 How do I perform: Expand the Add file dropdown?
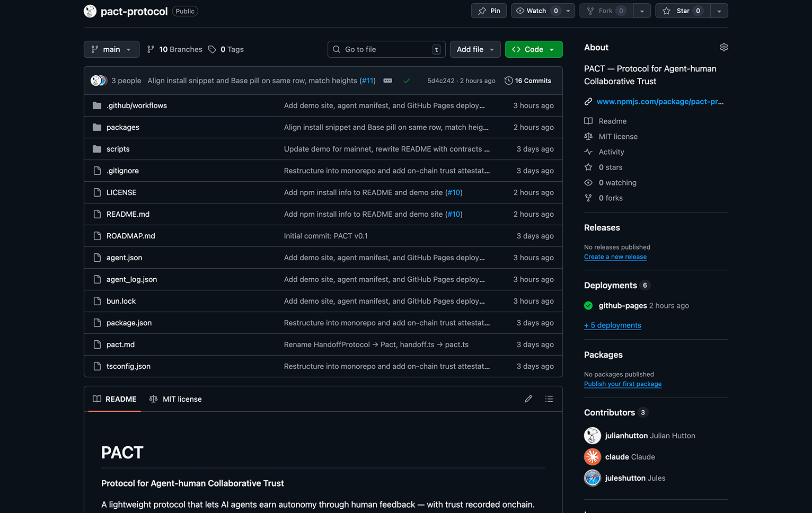475,49
